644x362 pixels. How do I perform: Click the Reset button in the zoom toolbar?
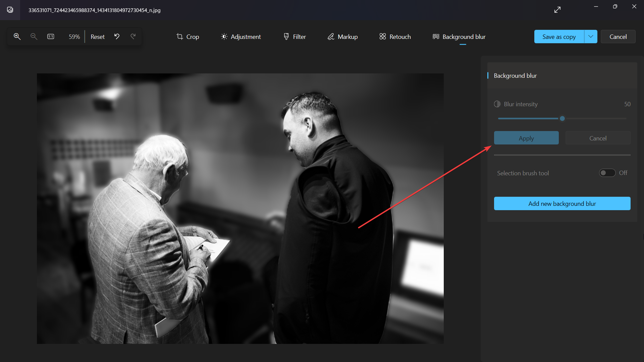coord(98,37)
